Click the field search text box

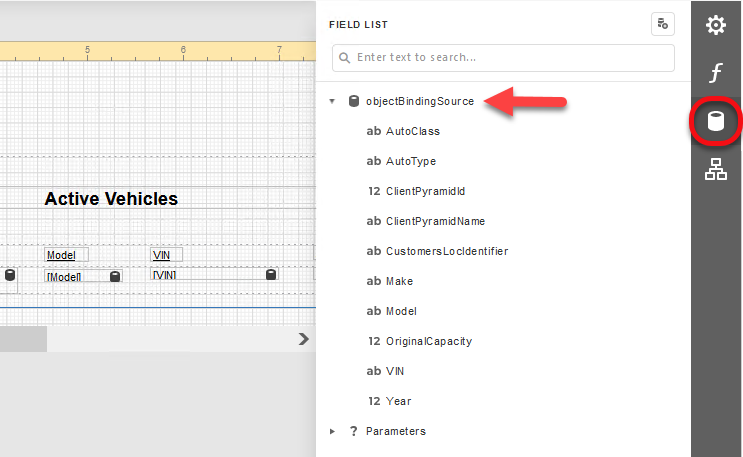(512, 58)
